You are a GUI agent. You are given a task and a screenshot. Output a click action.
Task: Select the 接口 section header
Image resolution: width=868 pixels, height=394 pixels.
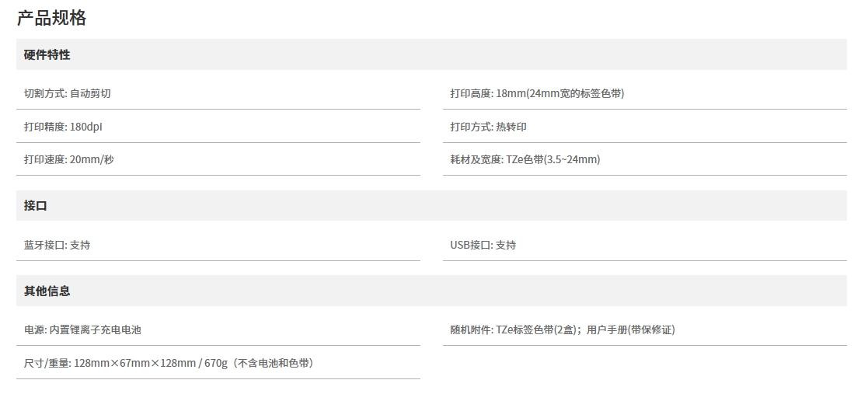36,206
